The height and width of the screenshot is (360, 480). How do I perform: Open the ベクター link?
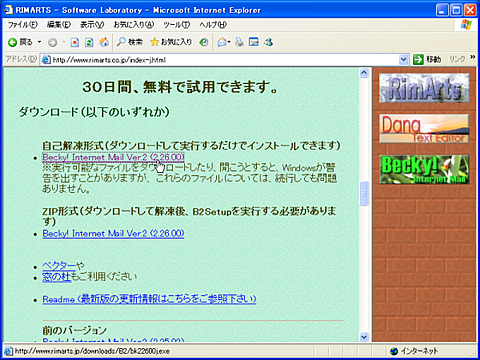[59, 265]
